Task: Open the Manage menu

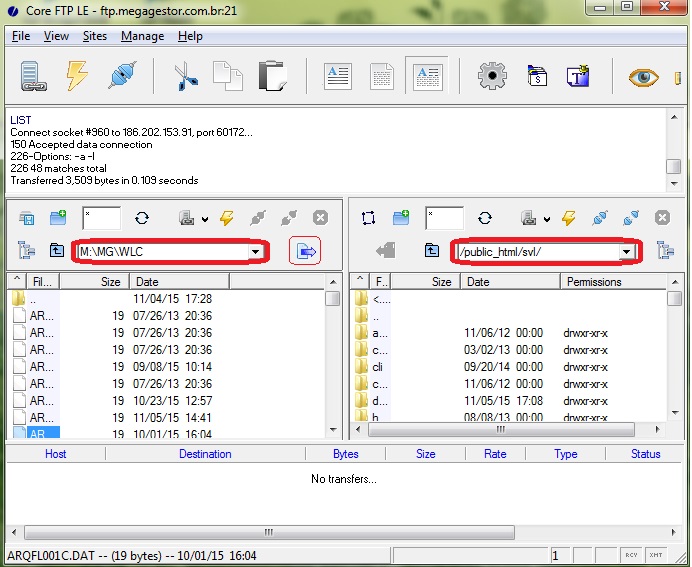Action: click(x=142, y=36)
